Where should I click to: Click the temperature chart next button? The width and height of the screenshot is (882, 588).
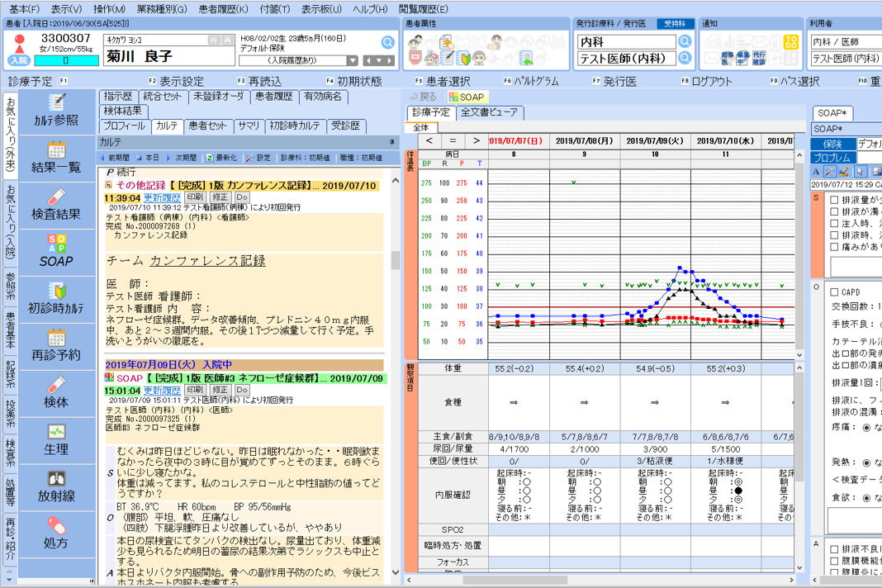[x=476, y=140]
